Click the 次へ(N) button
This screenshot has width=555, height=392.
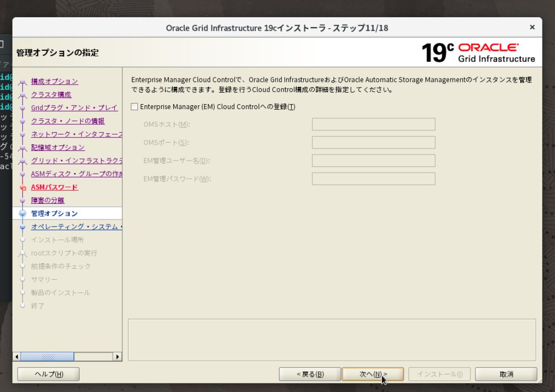[373, 374]
